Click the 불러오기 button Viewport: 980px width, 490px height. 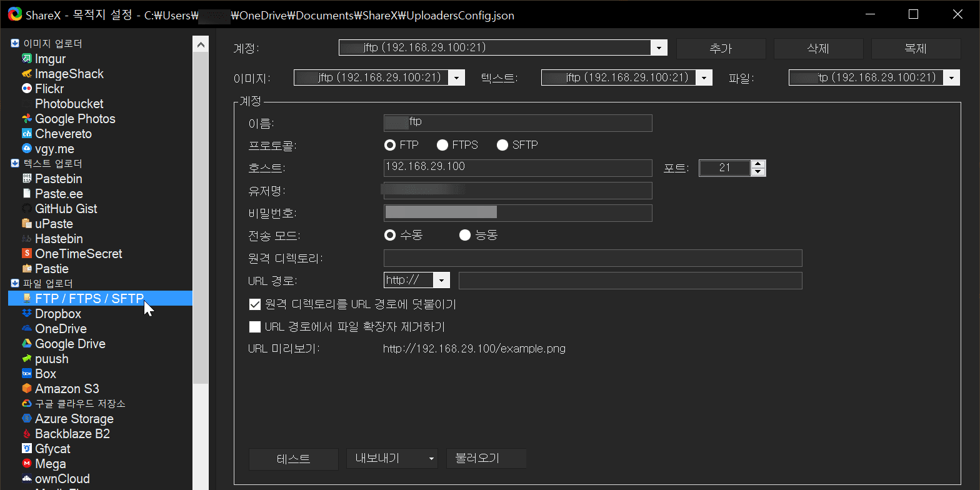(486, 459)
